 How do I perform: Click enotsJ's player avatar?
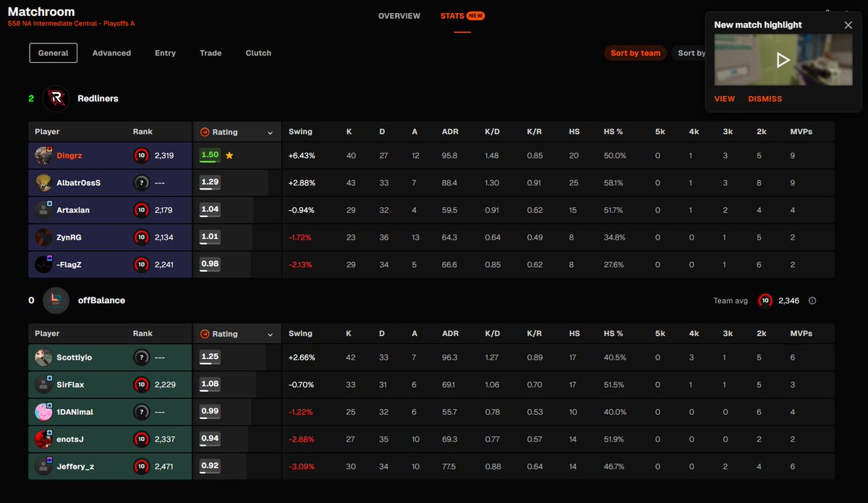[x=43, y=439]
